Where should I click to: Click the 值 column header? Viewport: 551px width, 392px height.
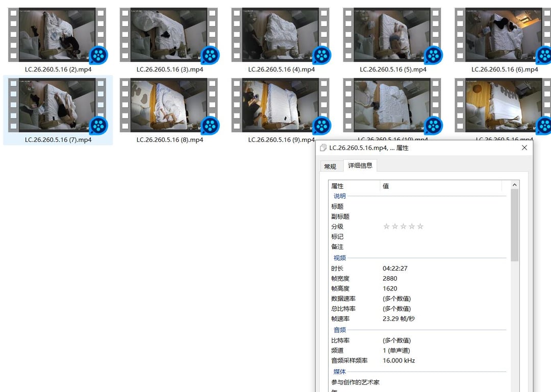tap(441, 186)
